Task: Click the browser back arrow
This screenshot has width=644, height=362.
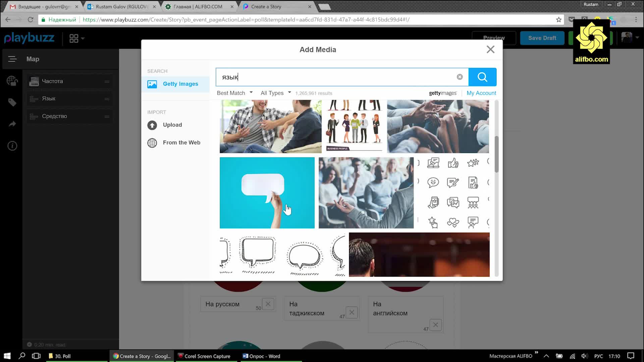Action: (8, 19)
